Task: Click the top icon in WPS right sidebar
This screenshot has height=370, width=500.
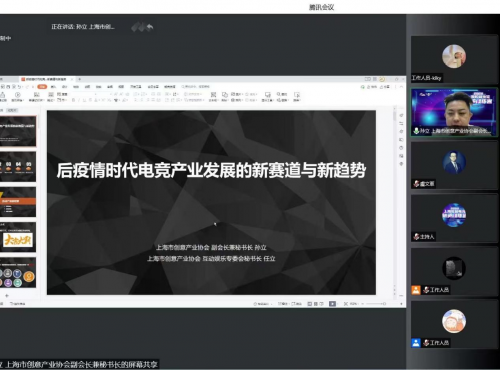Action: pyautogui.click(x=401, y=115)
